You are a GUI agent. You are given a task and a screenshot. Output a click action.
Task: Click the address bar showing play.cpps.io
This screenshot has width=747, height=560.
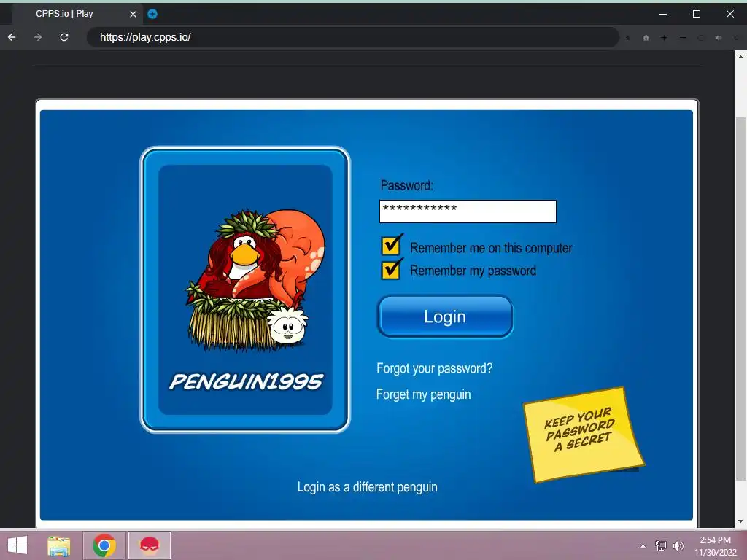[352, 37]
